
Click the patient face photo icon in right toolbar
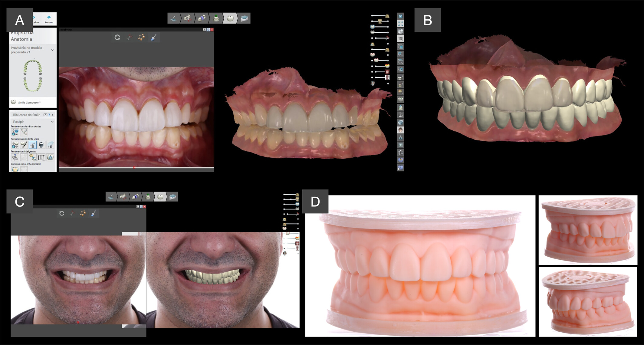click(x=400, y=130)
